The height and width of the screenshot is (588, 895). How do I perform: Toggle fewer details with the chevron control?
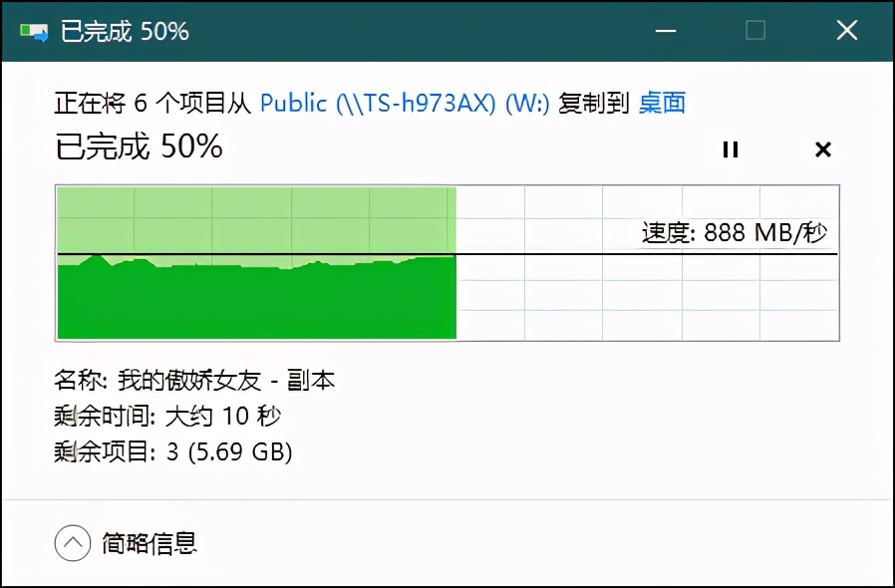71,542
